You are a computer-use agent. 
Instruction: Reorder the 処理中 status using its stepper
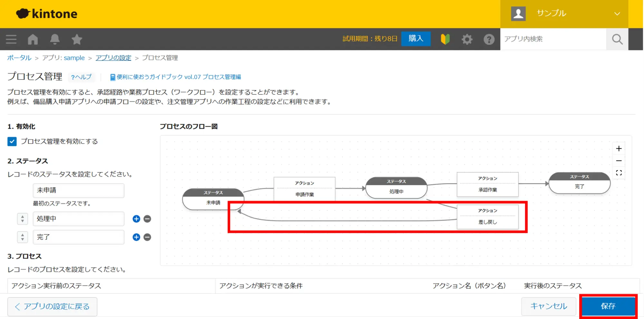tap(23, 219)
